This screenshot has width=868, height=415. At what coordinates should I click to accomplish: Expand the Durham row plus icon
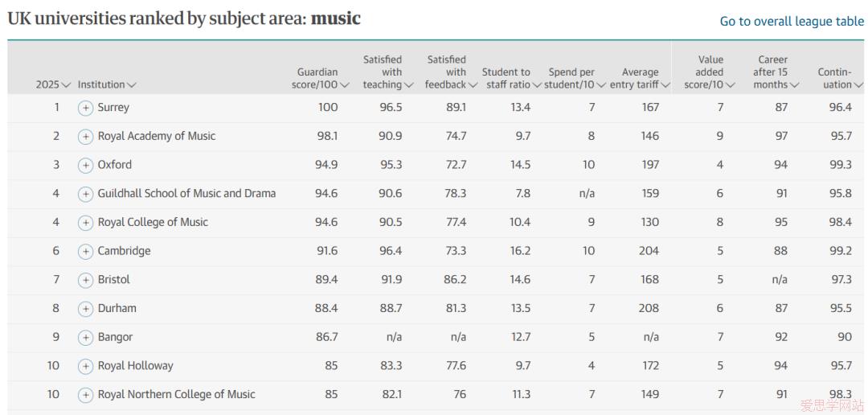(x=85, y=309)
